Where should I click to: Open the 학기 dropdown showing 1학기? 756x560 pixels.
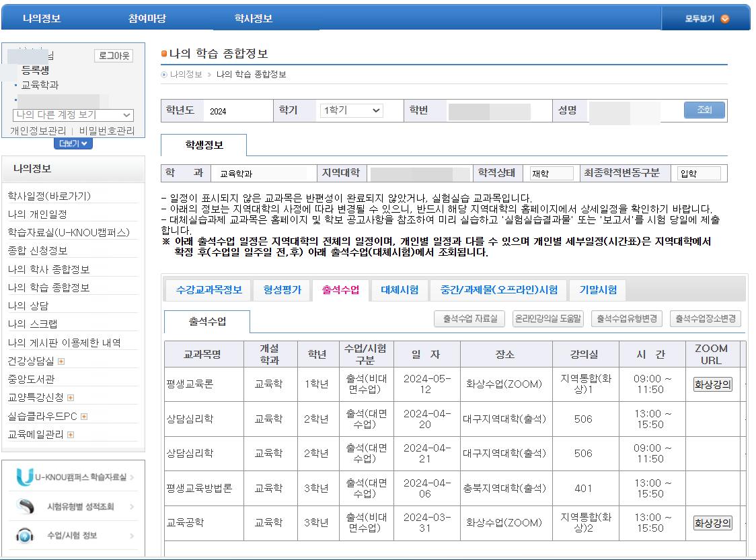tap(352, 110)
